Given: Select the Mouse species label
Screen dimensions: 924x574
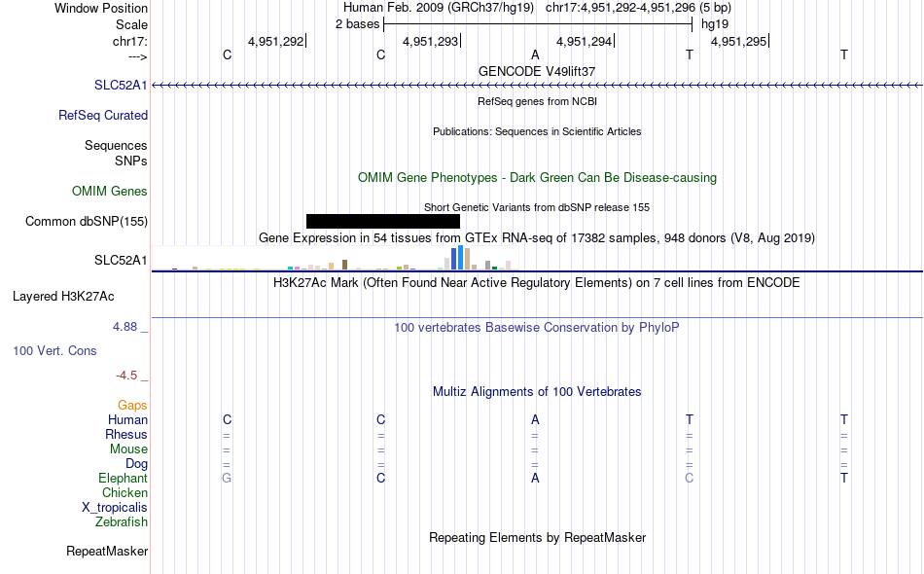Looking at the screenshot, I should (129, 449).
